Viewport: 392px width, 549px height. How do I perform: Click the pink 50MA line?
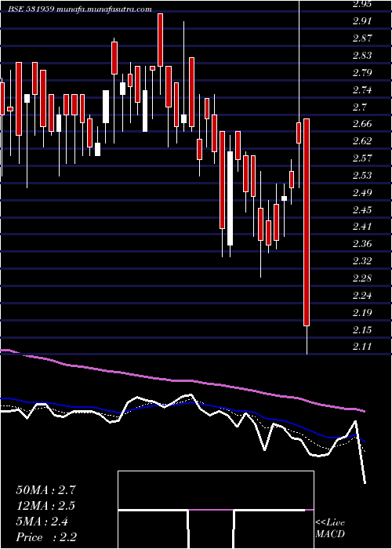[182, 381]
